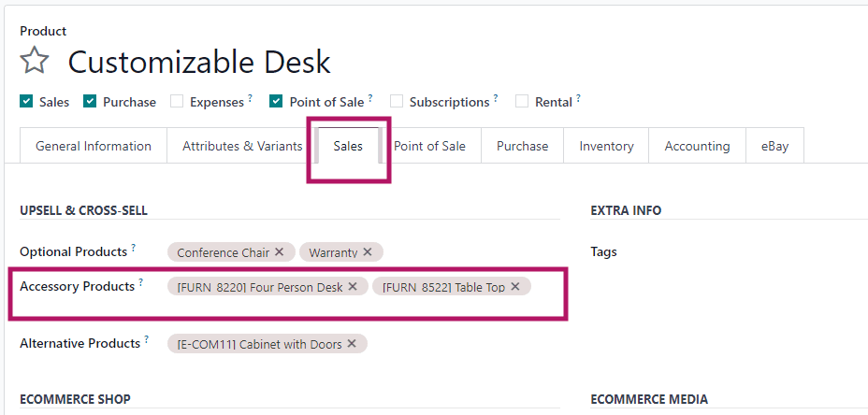Show help tooltip for Alternative Products
Image resolution: width=868 pixels, height=415 pixels.
tap(147, 340)
